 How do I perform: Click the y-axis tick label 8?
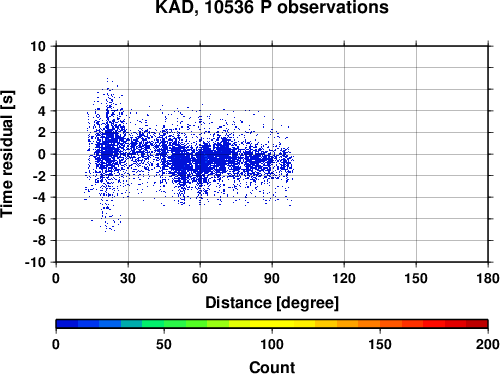(x=42, y=68)
